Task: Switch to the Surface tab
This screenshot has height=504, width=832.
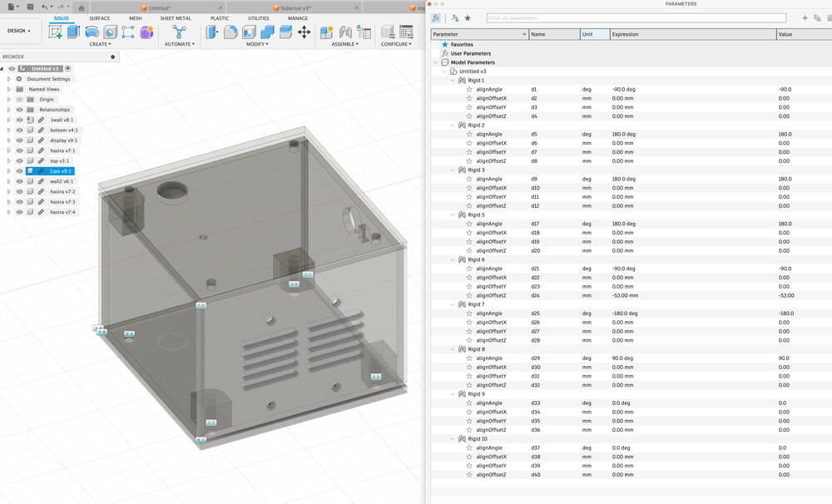Action: click(x=99, y=18)
